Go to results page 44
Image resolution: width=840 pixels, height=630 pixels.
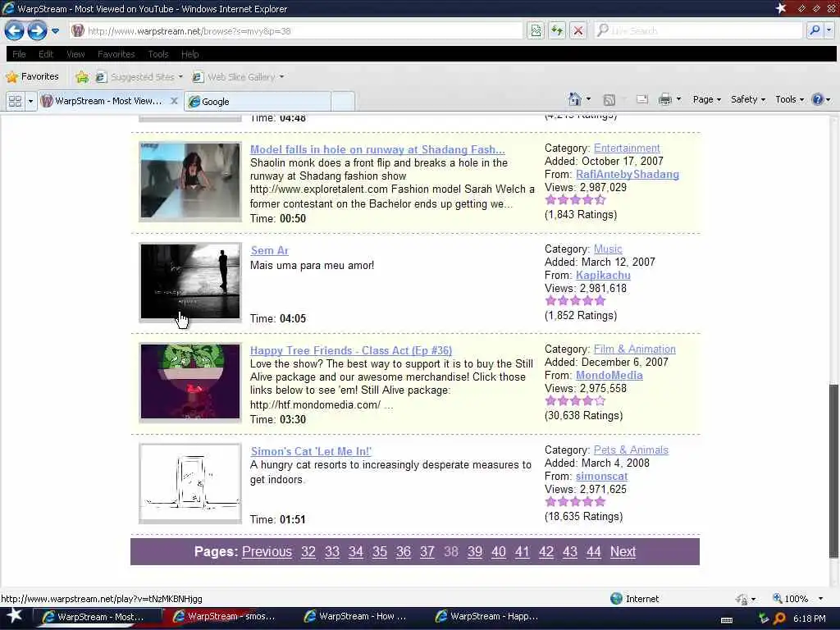tap(594, 551)
